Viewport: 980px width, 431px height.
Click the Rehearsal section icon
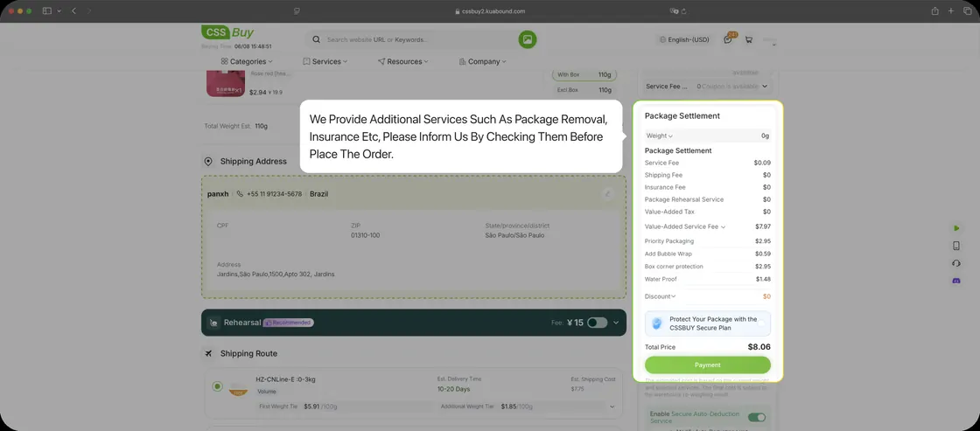pos(213,323)
